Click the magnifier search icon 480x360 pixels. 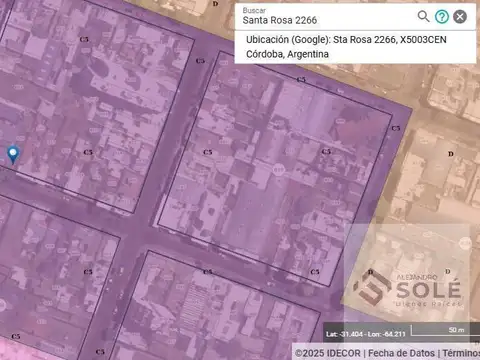coord(423,16)
